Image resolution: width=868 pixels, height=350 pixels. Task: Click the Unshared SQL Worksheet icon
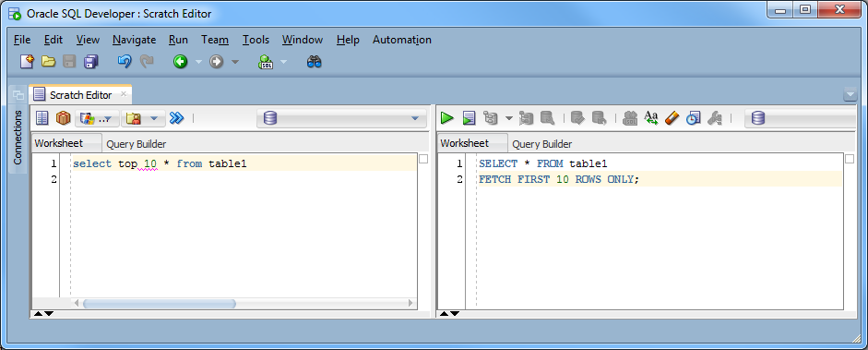pyautogui.click(x=630, y=118)
